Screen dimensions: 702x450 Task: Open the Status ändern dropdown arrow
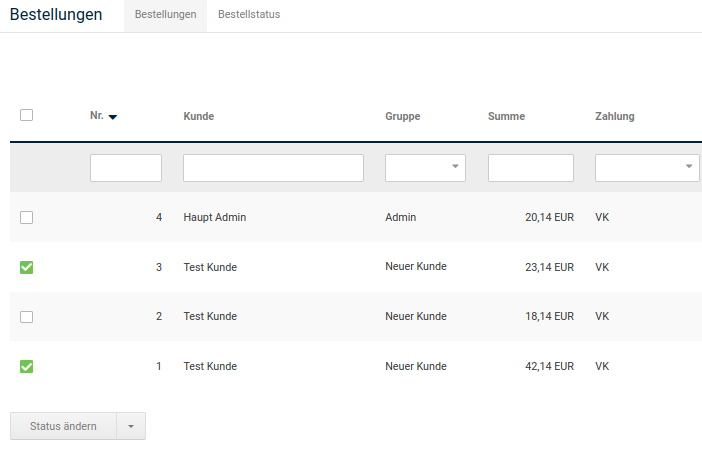(x=131, y=426)
